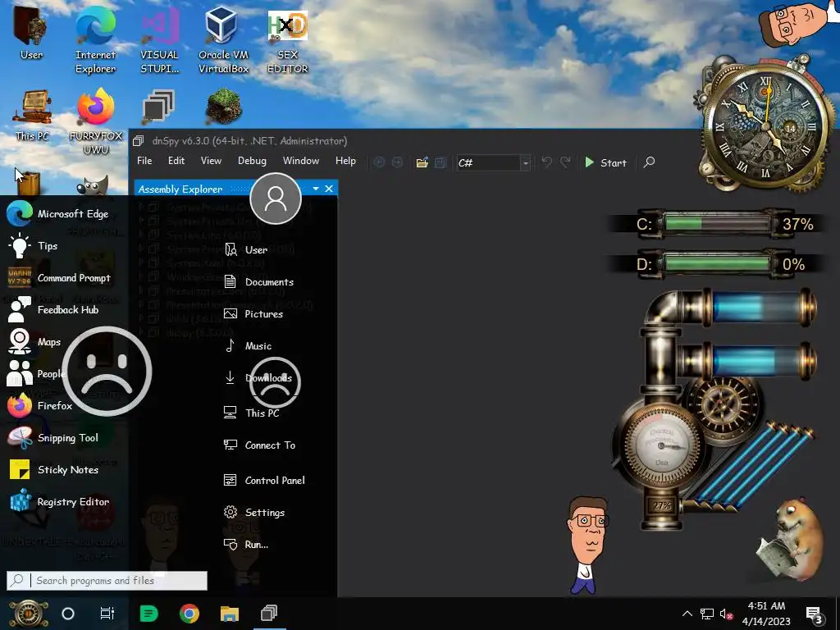This screenshot has height=630, width=840.
Task: Open the dnSpy Window menu
Action: (x=301, y=161)
